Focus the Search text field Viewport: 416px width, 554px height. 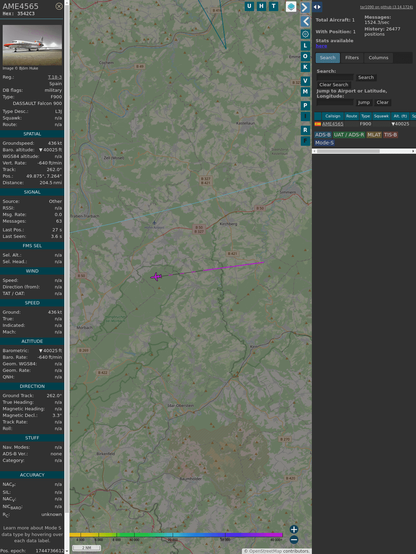pos(335,77)
